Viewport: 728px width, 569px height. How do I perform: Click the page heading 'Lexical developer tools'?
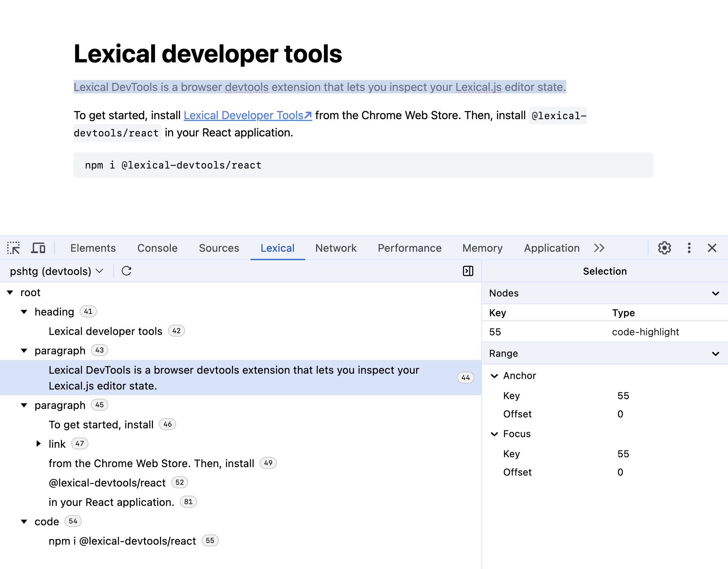pyautogui.click(x=208, y=54)
